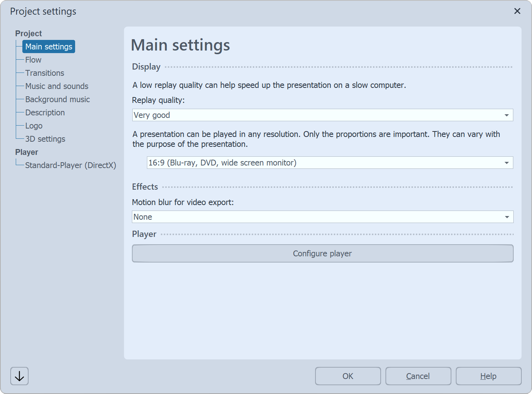Open the aspect ratio dropdown showing 16:9
The image size is (532, 394).
click(507, 163)
